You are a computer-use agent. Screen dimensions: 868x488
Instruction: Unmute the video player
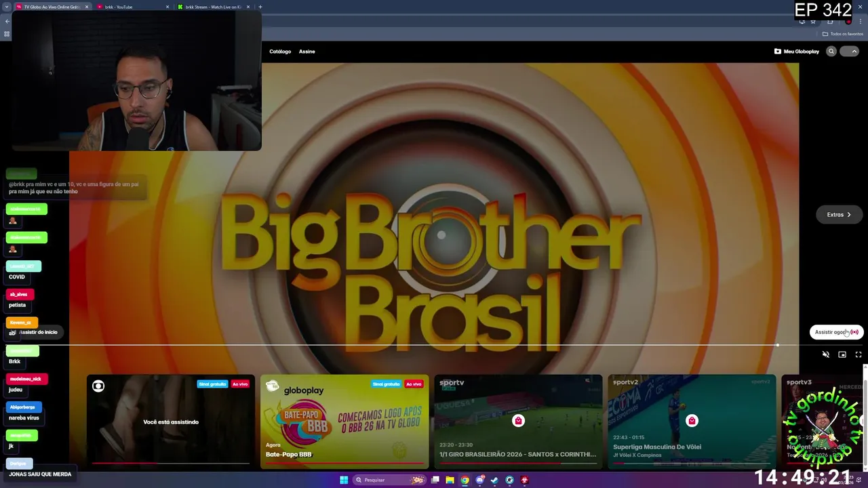tap(825, 354)
